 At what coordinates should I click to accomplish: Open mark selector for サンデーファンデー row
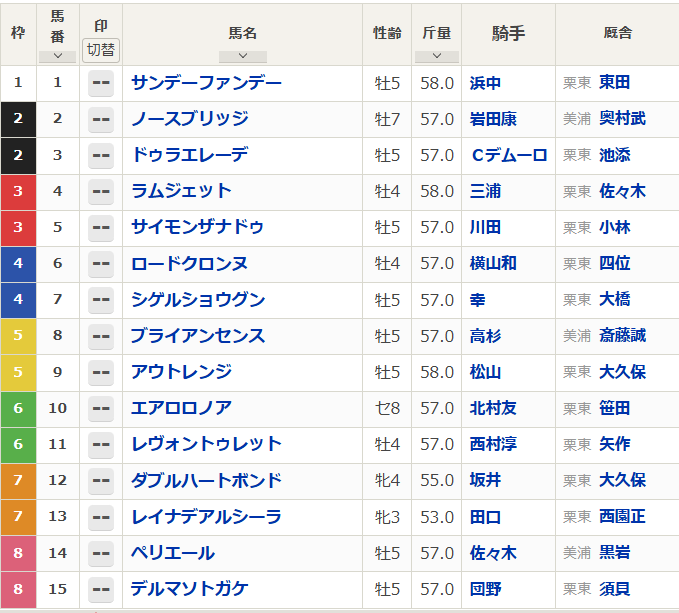[101, 83]
